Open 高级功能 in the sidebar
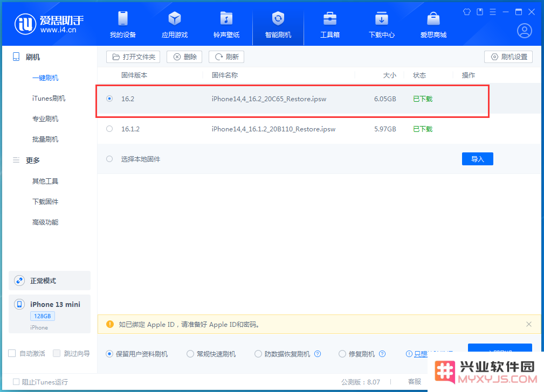Screen dimensions: 544x392 45,222
